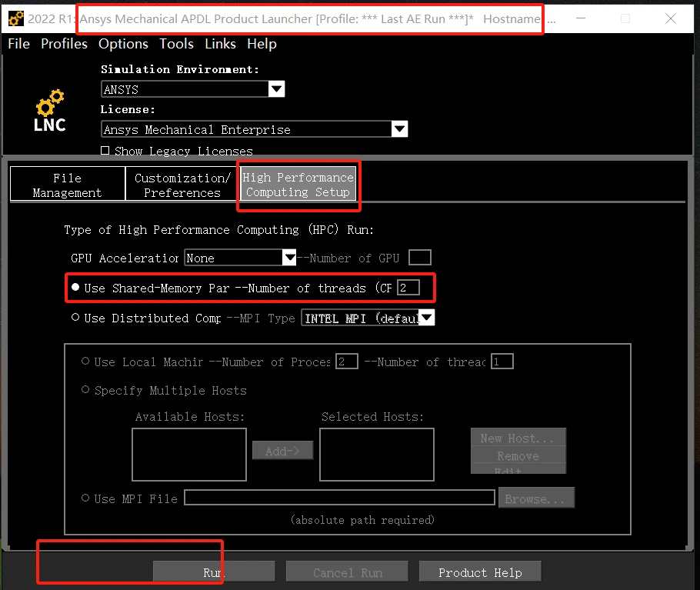Open the MPI Type dropdown
Image resolution: width=700 pixels, height=590 pixels.
coord(426,318)
